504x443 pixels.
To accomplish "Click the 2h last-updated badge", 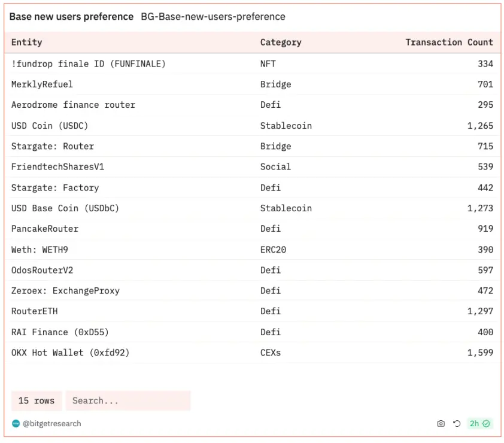I will coord(474,424).
